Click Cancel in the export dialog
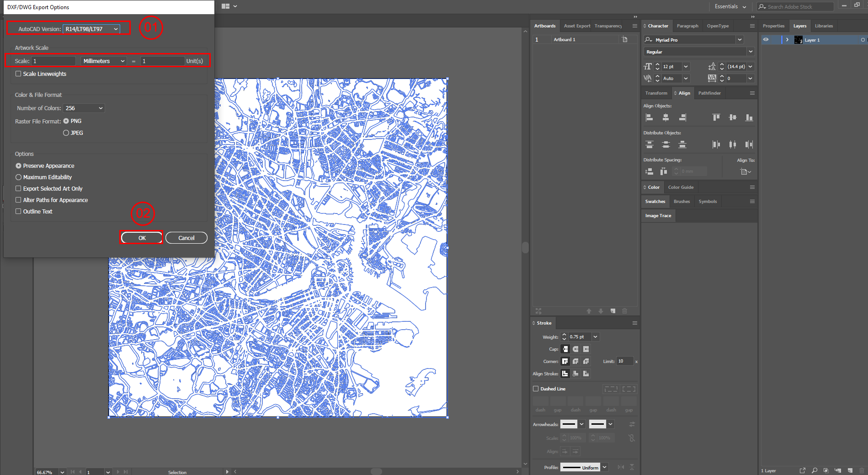 click(186, 238)
